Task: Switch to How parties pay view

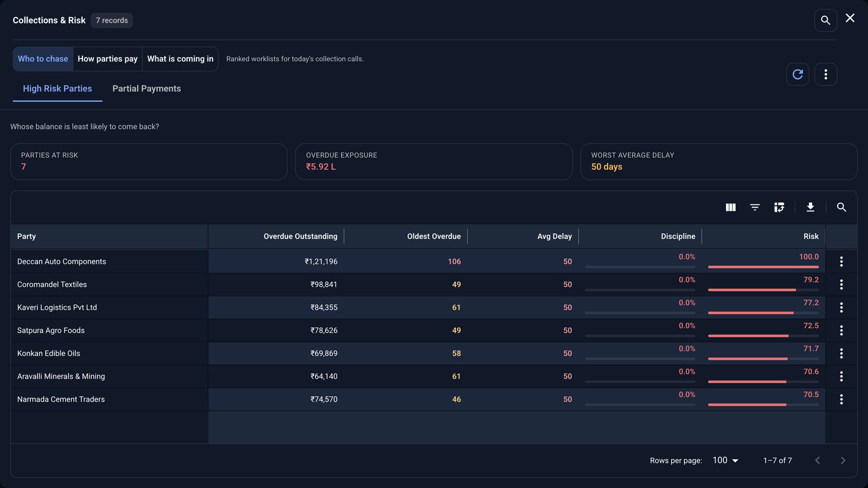Action: pyautogui.click(x=107, y=59)
